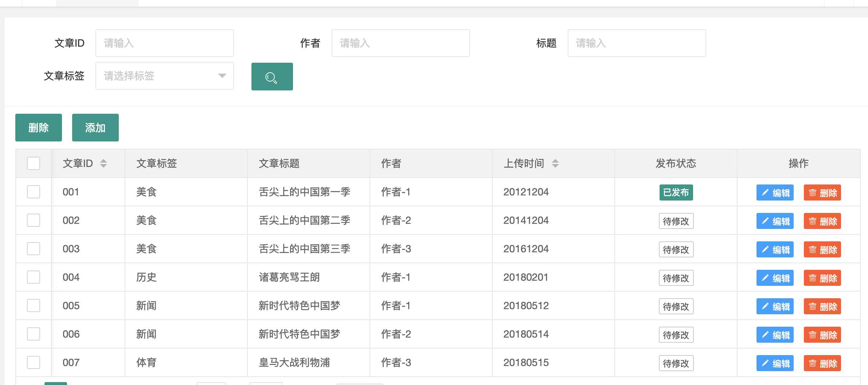Delete article 002 with orange 删除 button

[822, 221]
